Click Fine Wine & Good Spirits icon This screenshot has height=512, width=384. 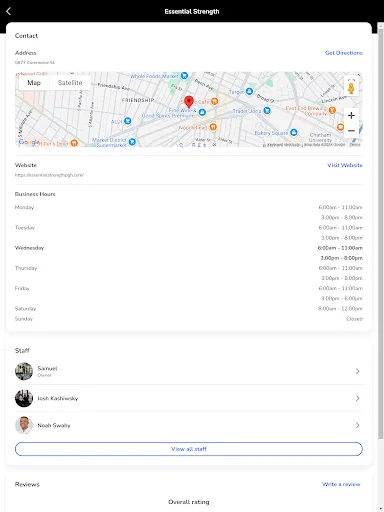tap(202, 113)
